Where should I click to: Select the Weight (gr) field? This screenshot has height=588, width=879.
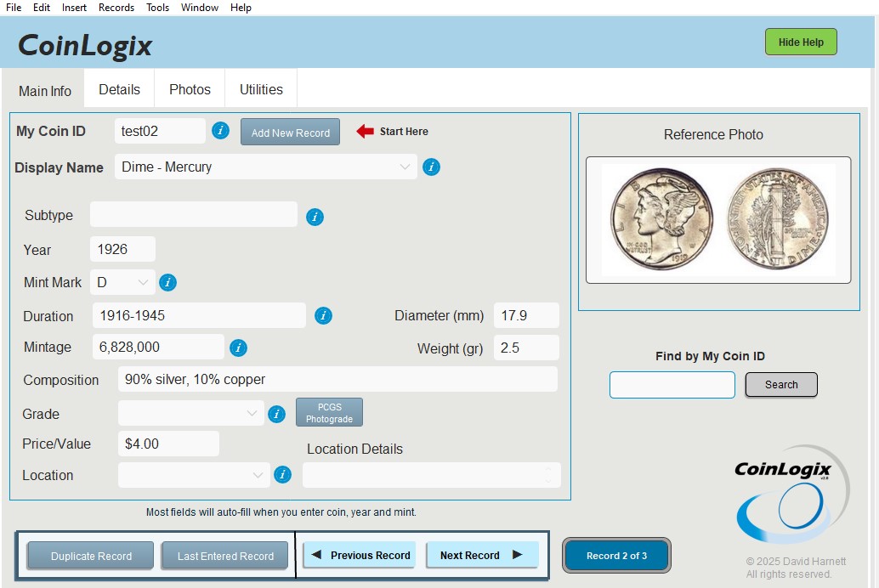click(526, 348)
